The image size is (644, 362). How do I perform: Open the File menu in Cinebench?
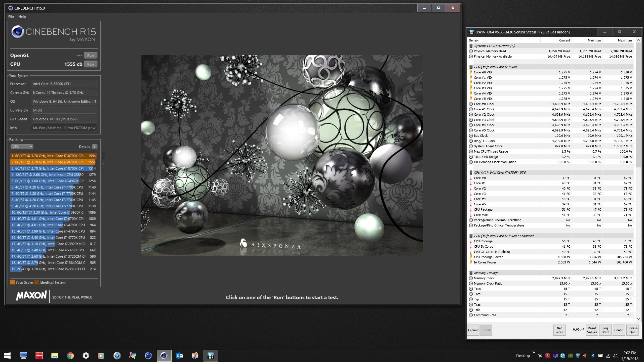(11, 17)
